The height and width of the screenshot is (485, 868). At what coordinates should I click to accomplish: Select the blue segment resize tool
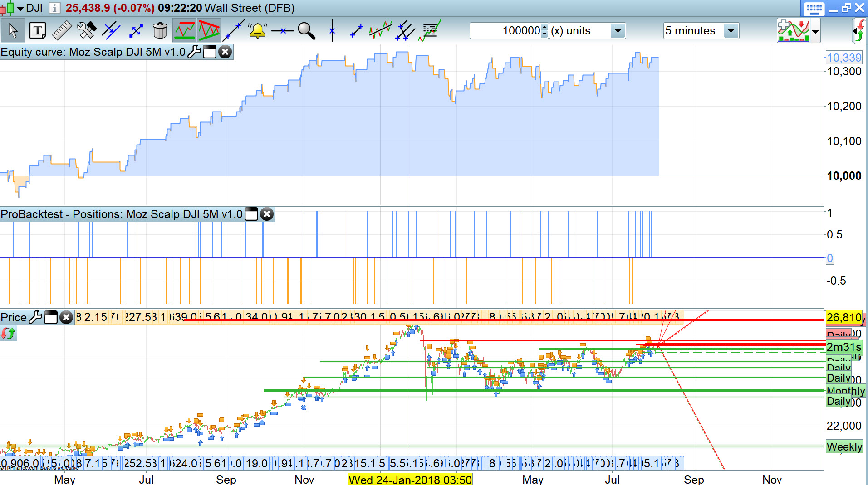click(x=136, y=31)
